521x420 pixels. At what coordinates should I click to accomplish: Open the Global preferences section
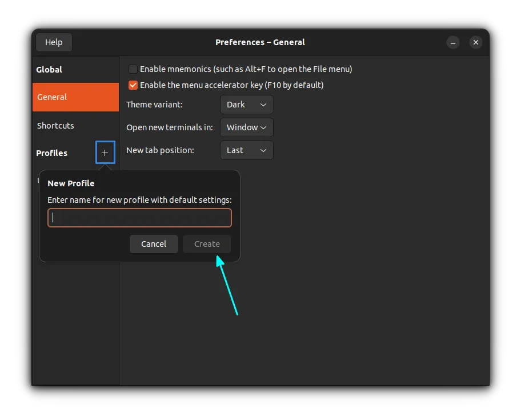coord(49,69)
